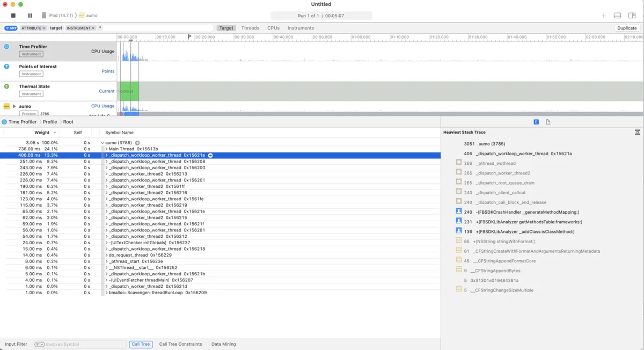Toggle the right inspector sidebar icon
The width and height of the screenshot is (644, 350).
click(x=632, y=16)
